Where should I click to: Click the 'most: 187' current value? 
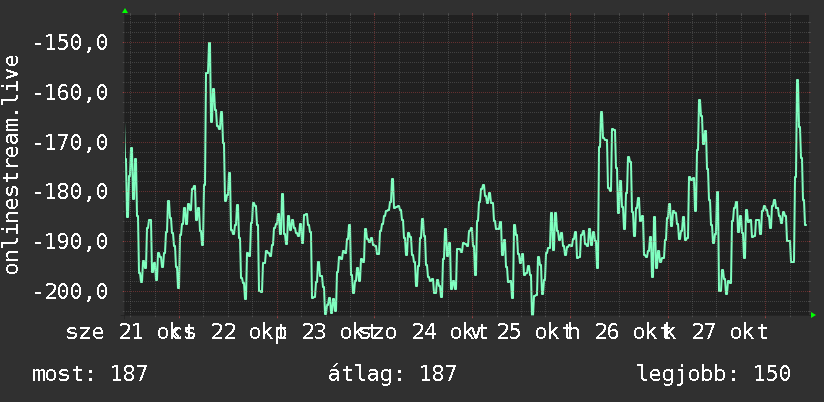click(90, 374)
